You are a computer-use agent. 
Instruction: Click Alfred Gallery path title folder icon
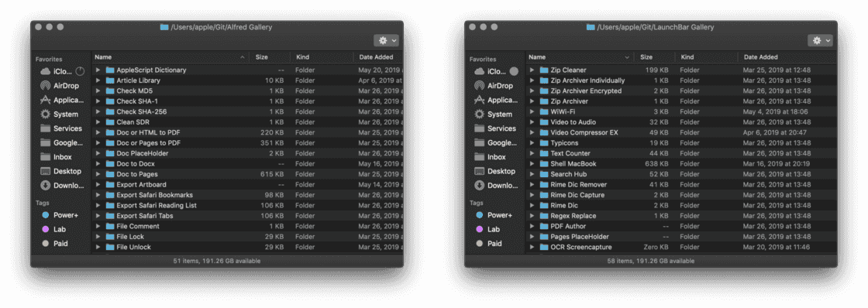164,27
